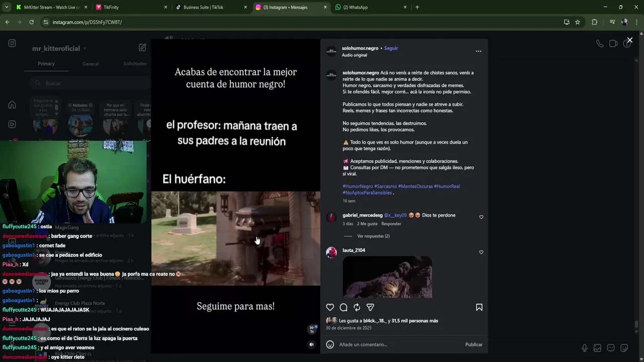Open the #HumorNegro hashtag
The image size is (644, 362).
pyautogui.click(x=358, y=187)
